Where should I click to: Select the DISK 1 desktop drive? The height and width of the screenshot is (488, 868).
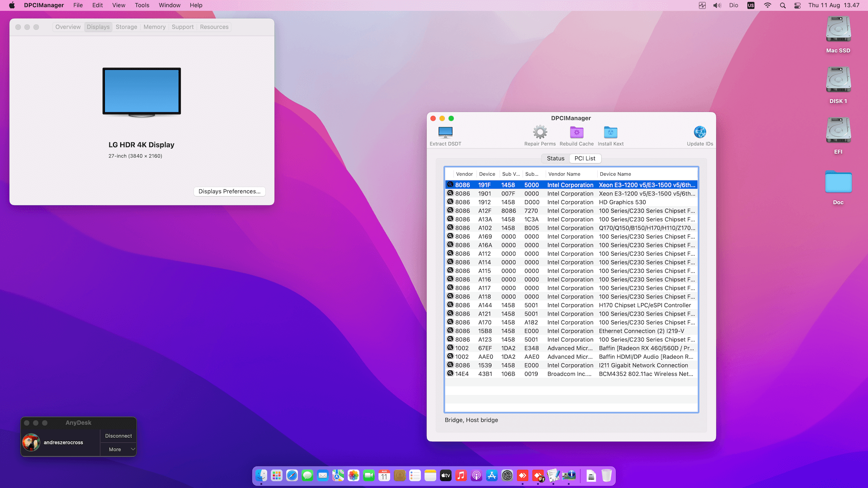pos(838,80)
